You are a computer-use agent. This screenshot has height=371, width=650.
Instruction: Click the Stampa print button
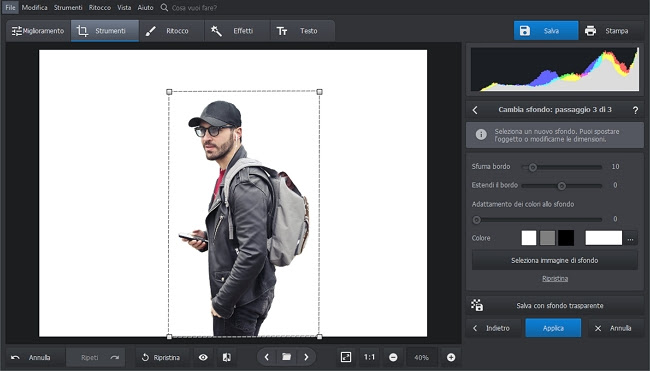point(611,31)
